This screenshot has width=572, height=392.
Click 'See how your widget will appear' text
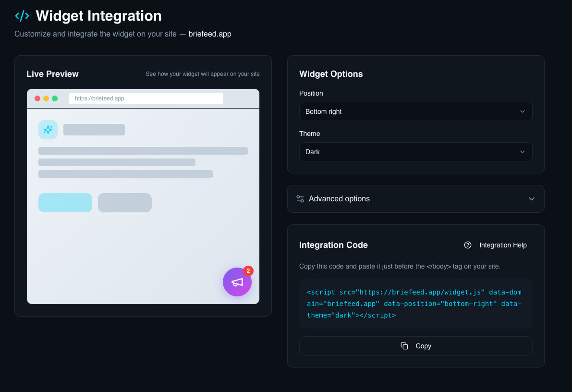coord(203,73)
